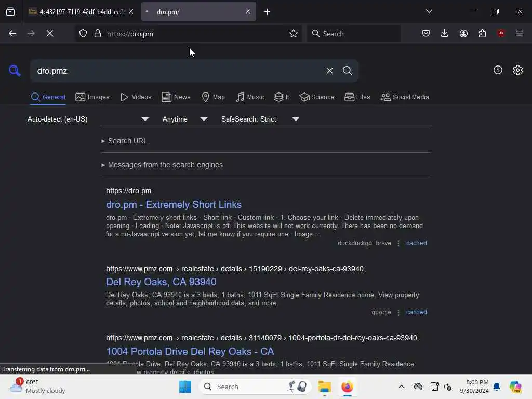The width and height of the screenshot is (532, 399).
Task: Click the SearXNG logo magnifier
Action: tap(14, 71)
